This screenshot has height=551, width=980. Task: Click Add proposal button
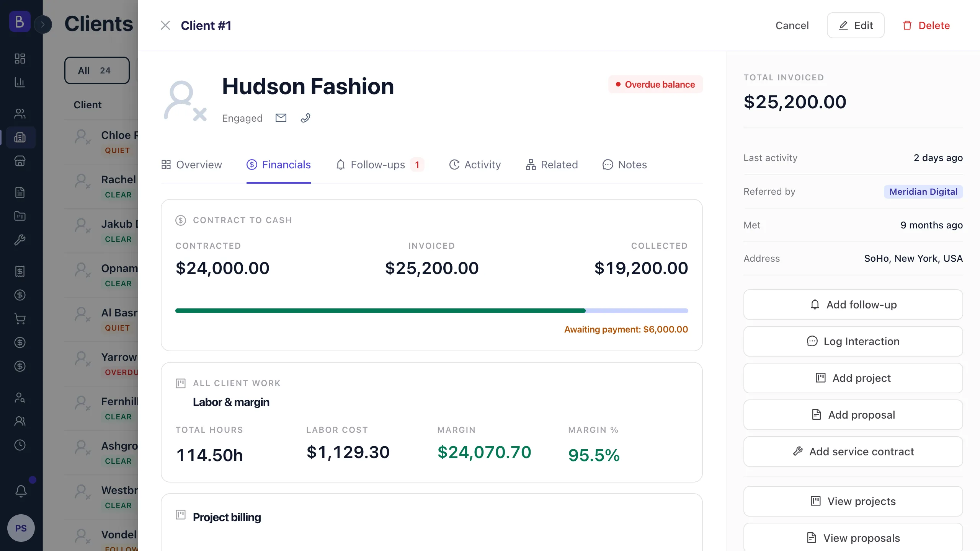click(853, 415)
